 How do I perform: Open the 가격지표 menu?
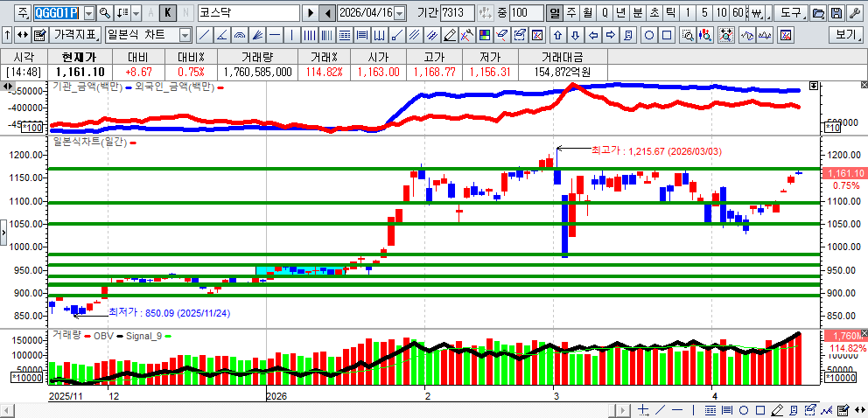[x=75, y=35]
